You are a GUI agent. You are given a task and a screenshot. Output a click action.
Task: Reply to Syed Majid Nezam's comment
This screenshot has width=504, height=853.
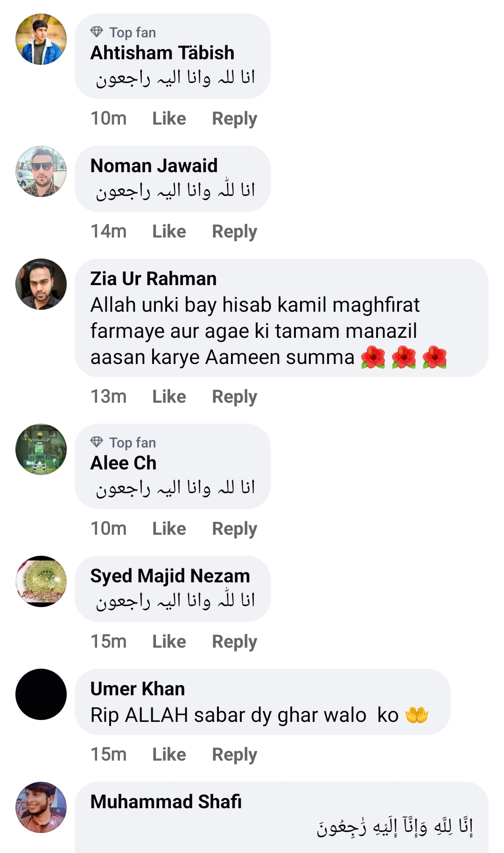[234, 642]
